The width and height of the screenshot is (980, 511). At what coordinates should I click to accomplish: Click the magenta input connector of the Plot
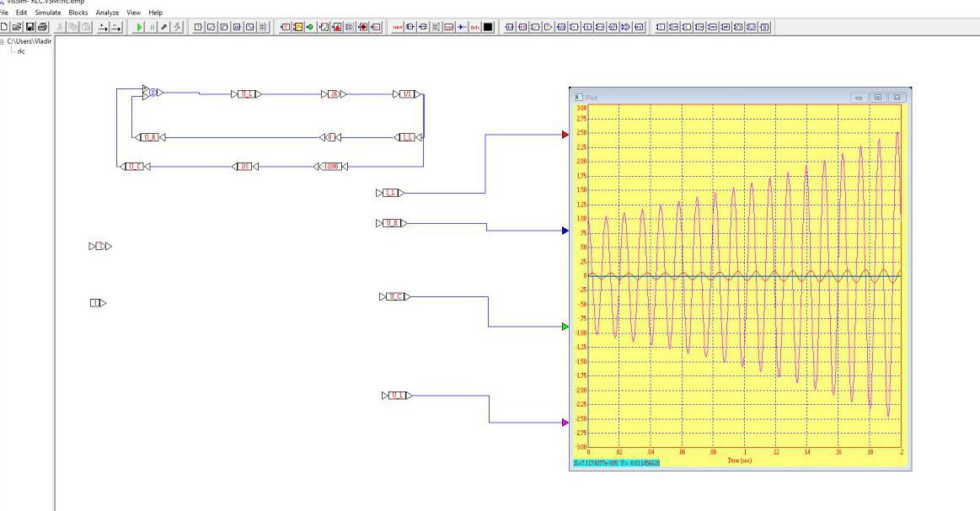(x=565, y=423)
